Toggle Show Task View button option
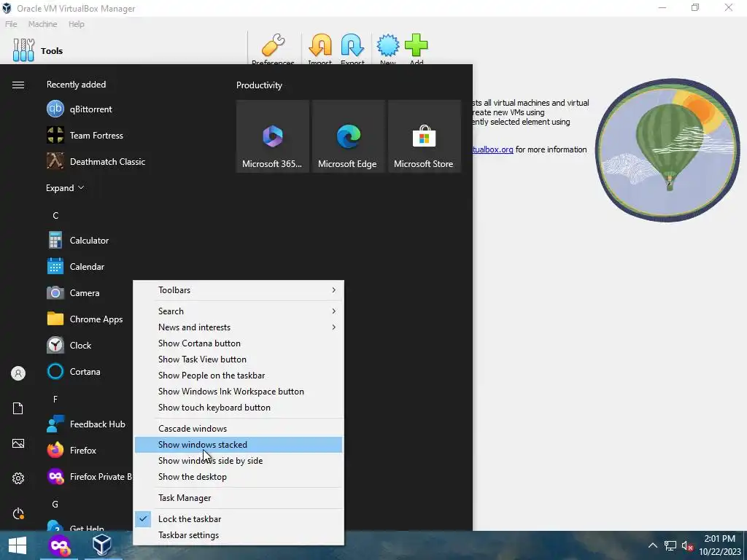747x560 pixels. click(x=239, y=359)
